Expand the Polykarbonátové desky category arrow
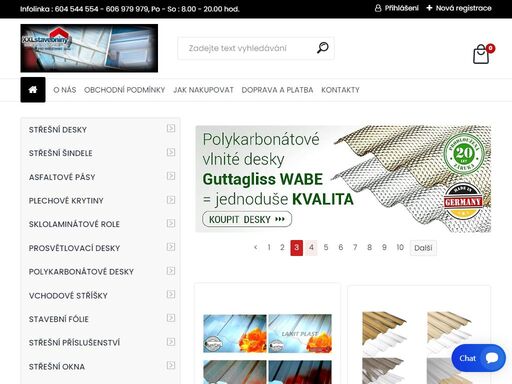512x384 pixels. [x=171, y=271]
